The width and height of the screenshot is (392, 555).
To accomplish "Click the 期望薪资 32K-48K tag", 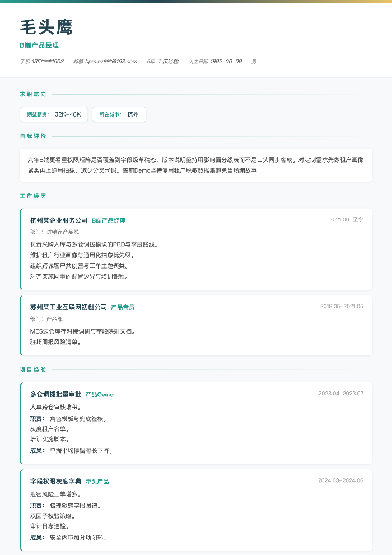I will coord(54,114).
